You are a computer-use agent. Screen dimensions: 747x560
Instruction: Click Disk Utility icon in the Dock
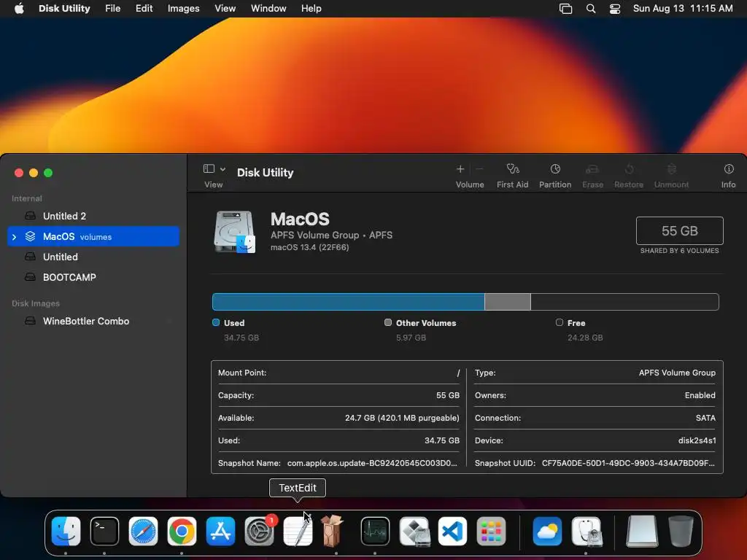(x=587, y=531)
